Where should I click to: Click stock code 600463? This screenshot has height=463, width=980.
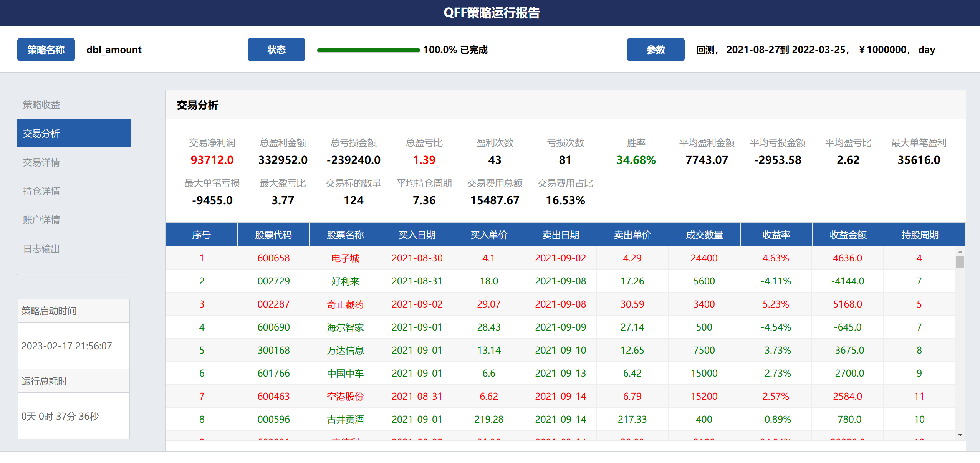273,396
